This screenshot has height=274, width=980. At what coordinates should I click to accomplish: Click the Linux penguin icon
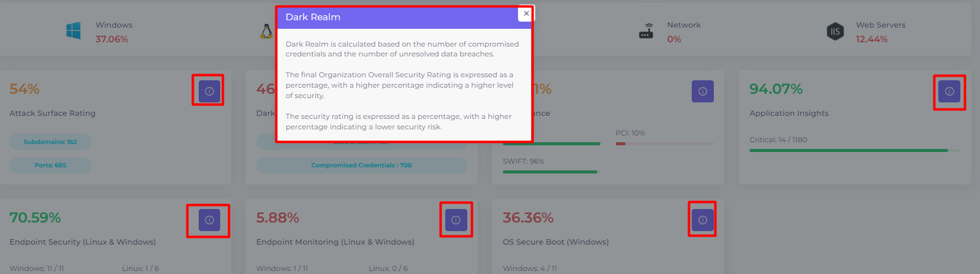point(267,32)
